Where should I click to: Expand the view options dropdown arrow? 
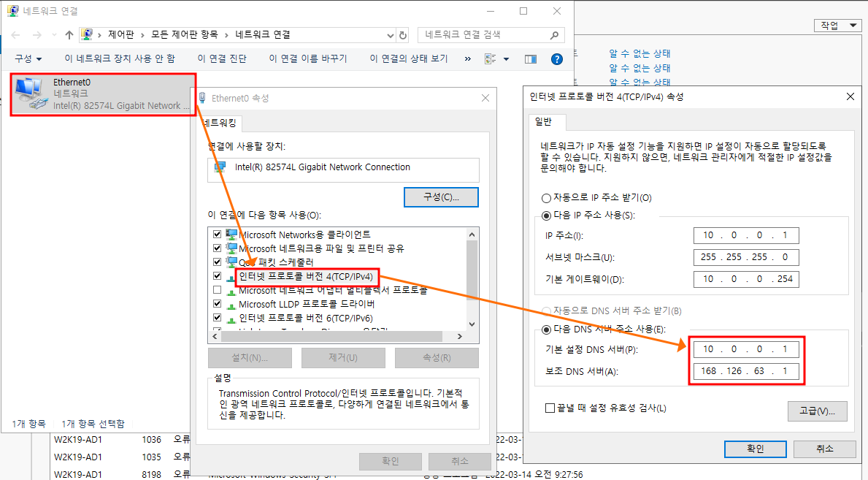[506, 58]
